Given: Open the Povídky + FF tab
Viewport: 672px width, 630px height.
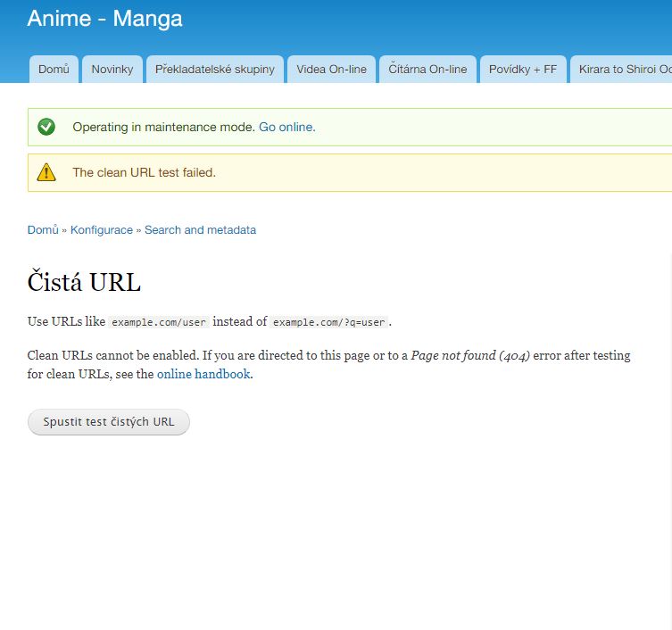Looking at the screenshot, I should (x=522, y=70).
